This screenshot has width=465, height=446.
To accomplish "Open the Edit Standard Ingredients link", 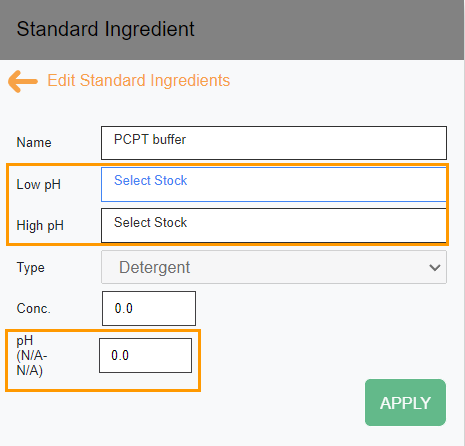I will click(139, 81).
